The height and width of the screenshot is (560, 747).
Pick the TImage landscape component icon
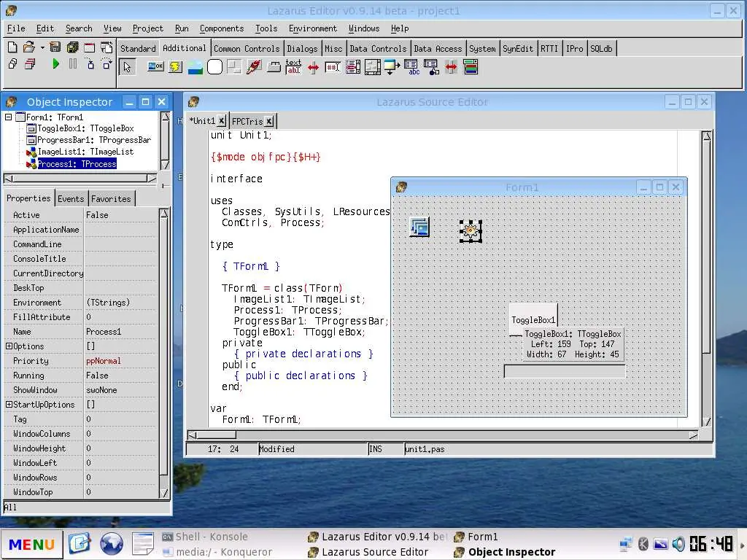(x=196, y=67)
